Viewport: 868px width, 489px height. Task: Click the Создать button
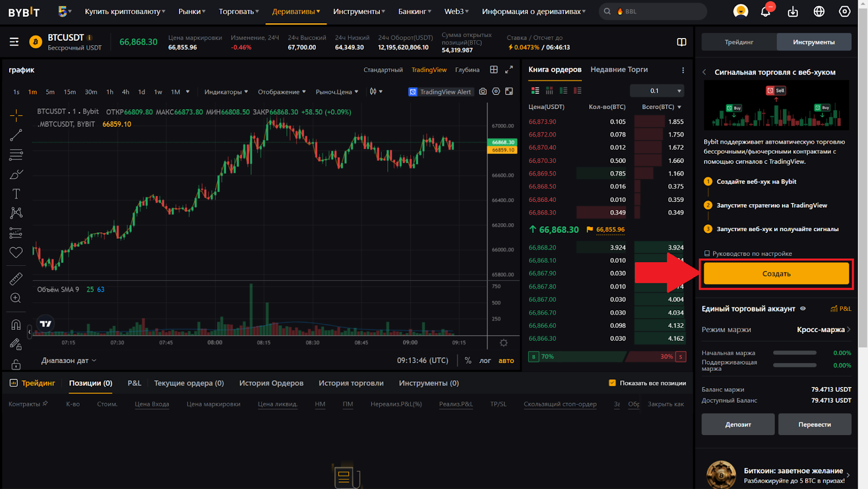[x=776, y=274]
